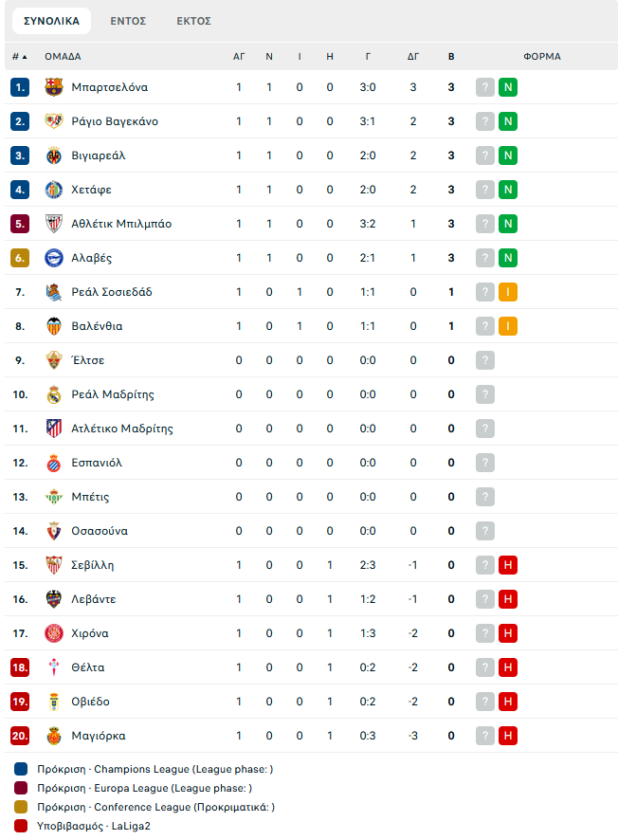Switch to the ΕΝΤΟΣ tab

click(128, 21)
